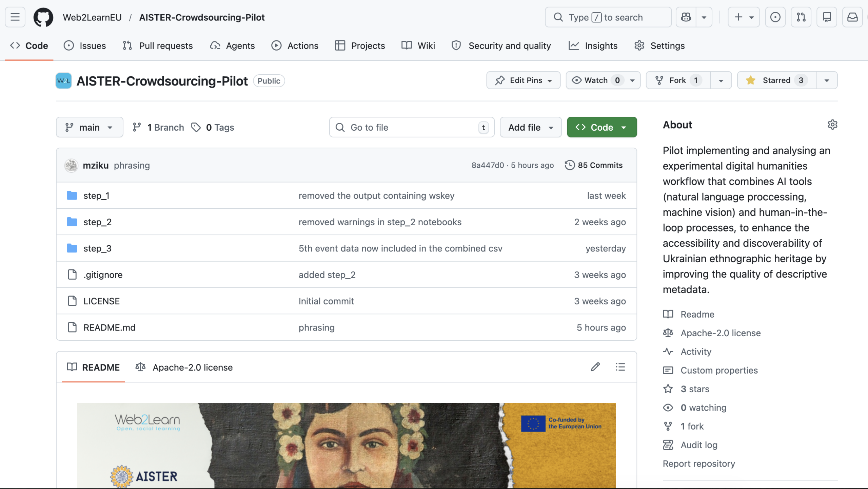Image resolution: width=868 pixels, height=489 pixels.
Task: Open the Edit Pins dropdown
Action: (523, 80)
